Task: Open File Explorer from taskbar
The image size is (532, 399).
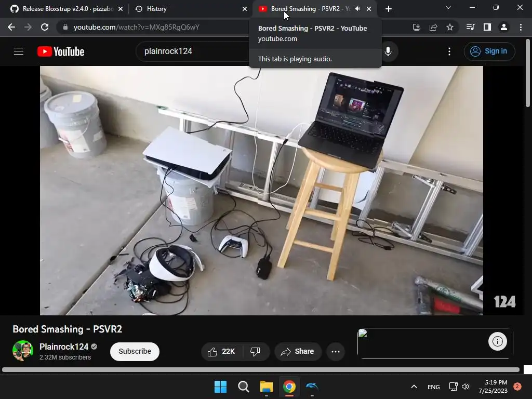Action: pos(267,387)
